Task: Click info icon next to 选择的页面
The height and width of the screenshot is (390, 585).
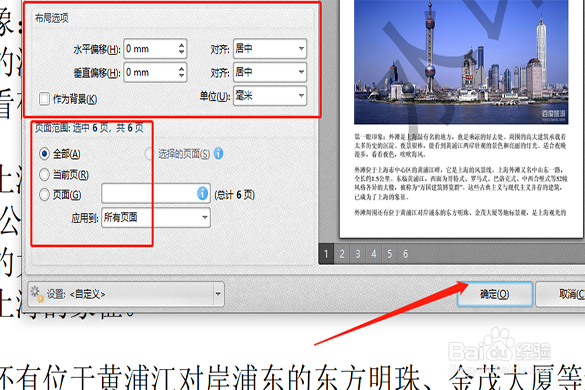Action: [x=219, y=153]
